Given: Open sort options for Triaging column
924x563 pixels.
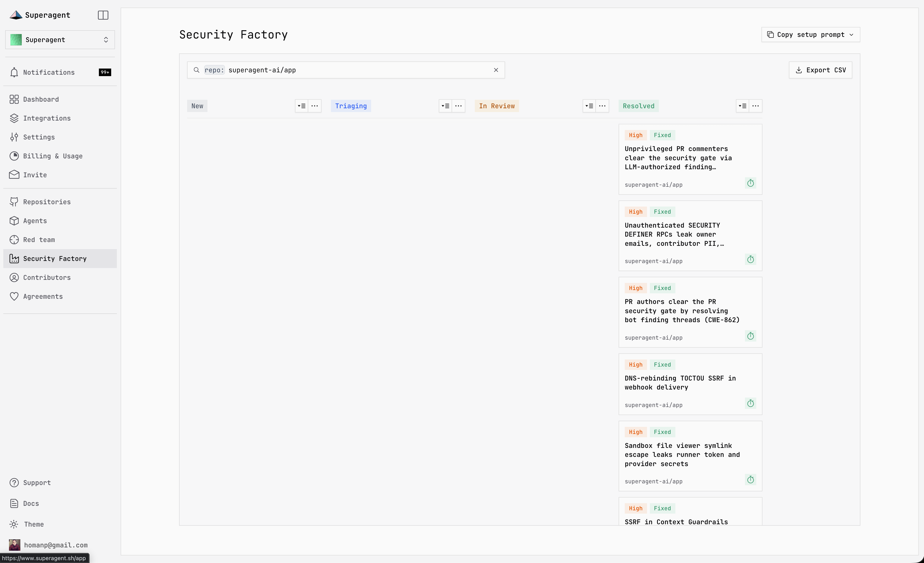Looking at the screenshot, I should [445, 106].
